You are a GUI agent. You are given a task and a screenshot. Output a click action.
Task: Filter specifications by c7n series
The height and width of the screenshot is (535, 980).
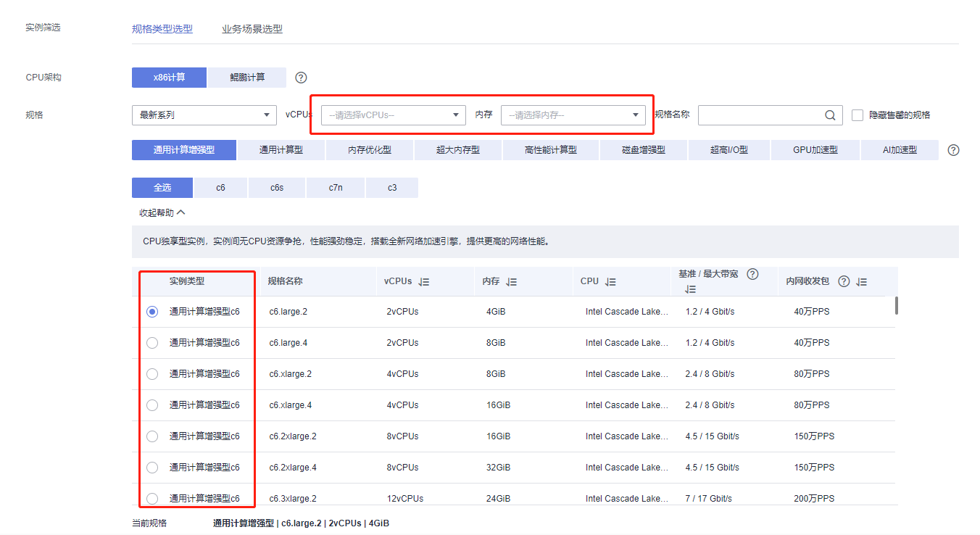tap(336, 187)
